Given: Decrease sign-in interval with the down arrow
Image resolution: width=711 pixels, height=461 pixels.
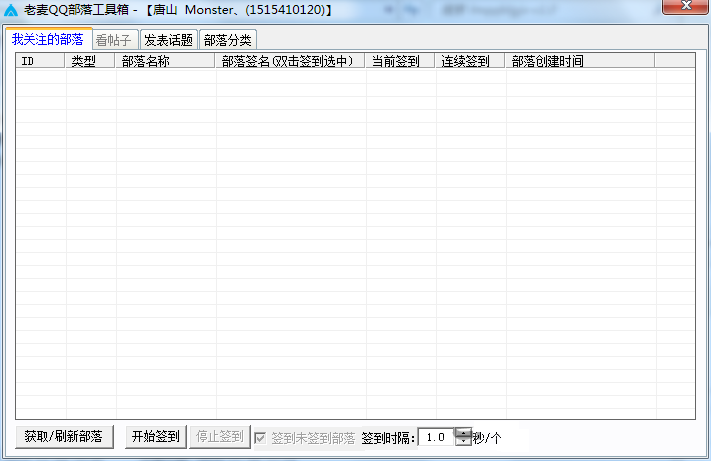Looking at the screenshot, I should tap(462, 442).
